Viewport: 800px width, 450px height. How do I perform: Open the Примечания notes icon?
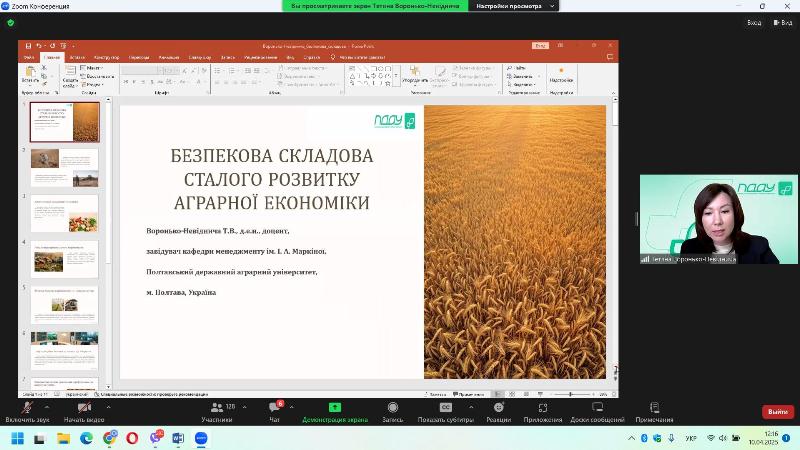coord(654,408)
